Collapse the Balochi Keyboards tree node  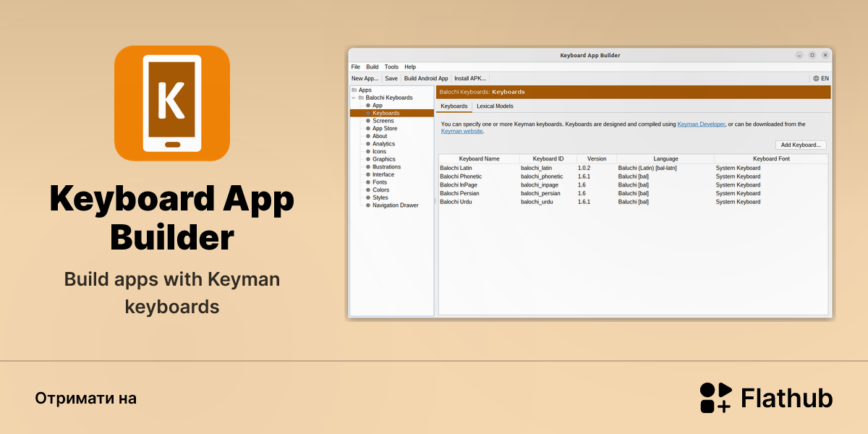pyautogui.click(x=353, y=98)
